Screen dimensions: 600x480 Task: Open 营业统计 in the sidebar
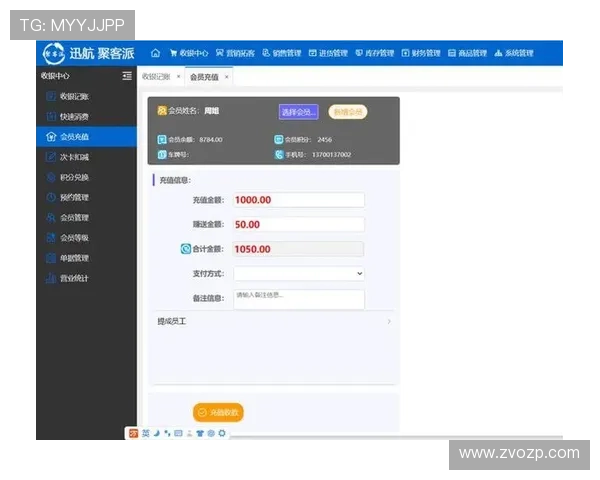[x=86, y=278]
